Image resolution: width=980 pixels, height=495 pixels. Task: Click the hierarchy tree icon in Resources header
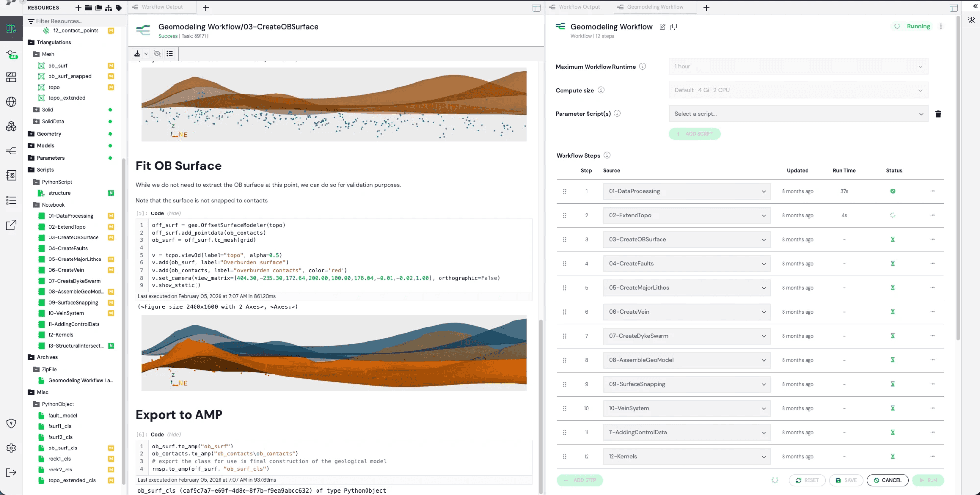tap(108, 8)
